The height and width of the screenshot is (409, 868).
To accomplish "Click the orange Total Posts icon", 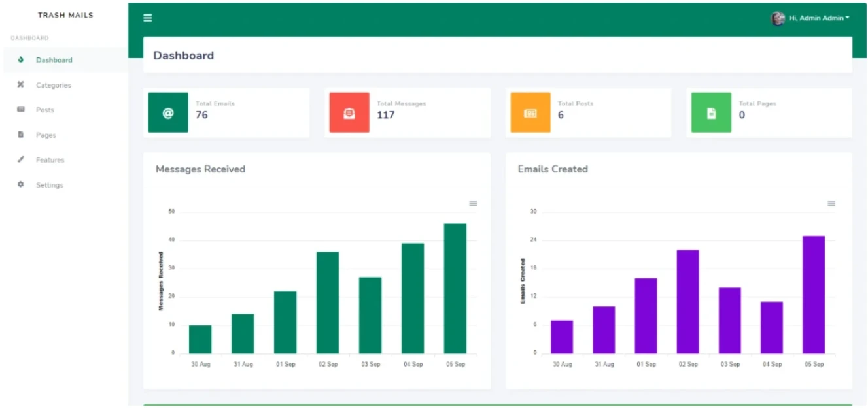I will pyautogui.click(x=530, y=113).
